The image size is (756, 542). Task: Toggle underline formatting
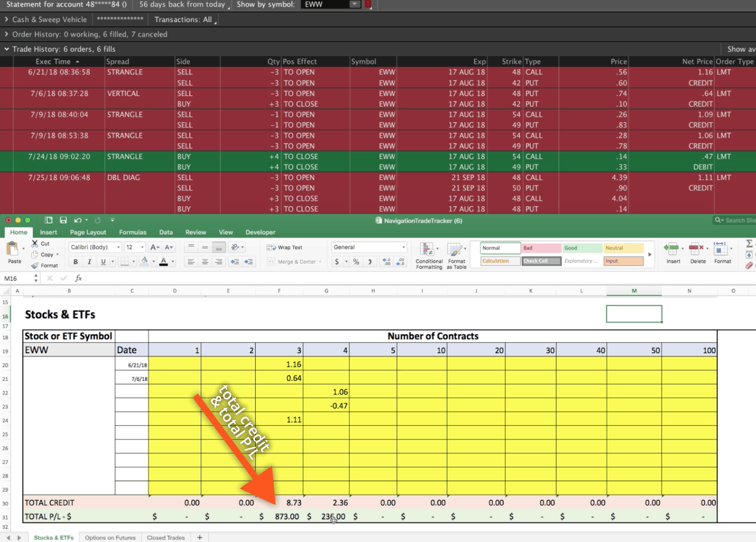[x=103, y=262]
